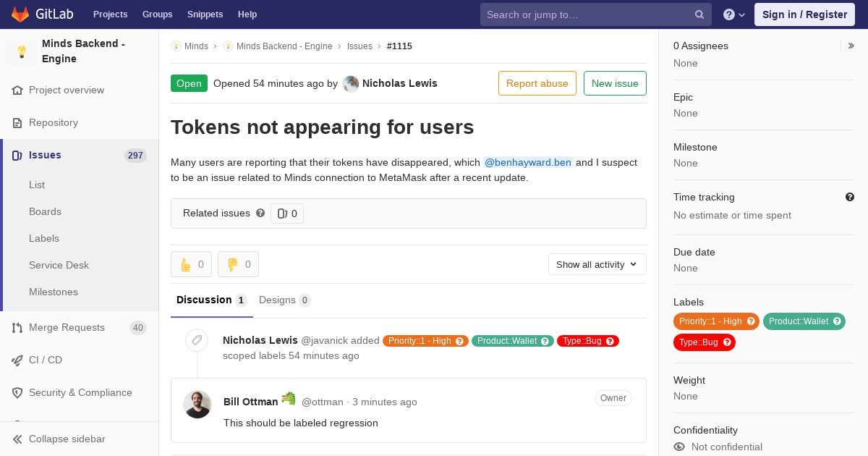This screenshot has width=868, height=456.
Task: Open the Help top menu link
Action: 247,14
